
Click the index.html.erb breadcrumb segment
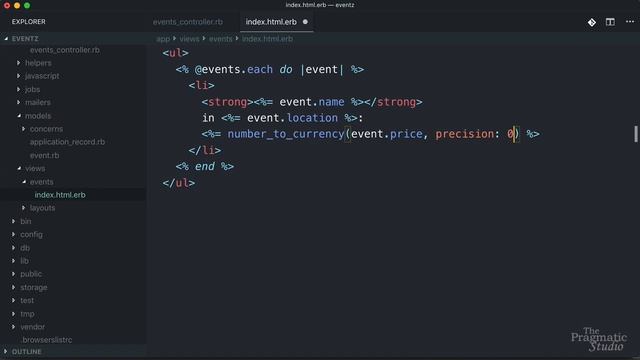click(267, 39)
